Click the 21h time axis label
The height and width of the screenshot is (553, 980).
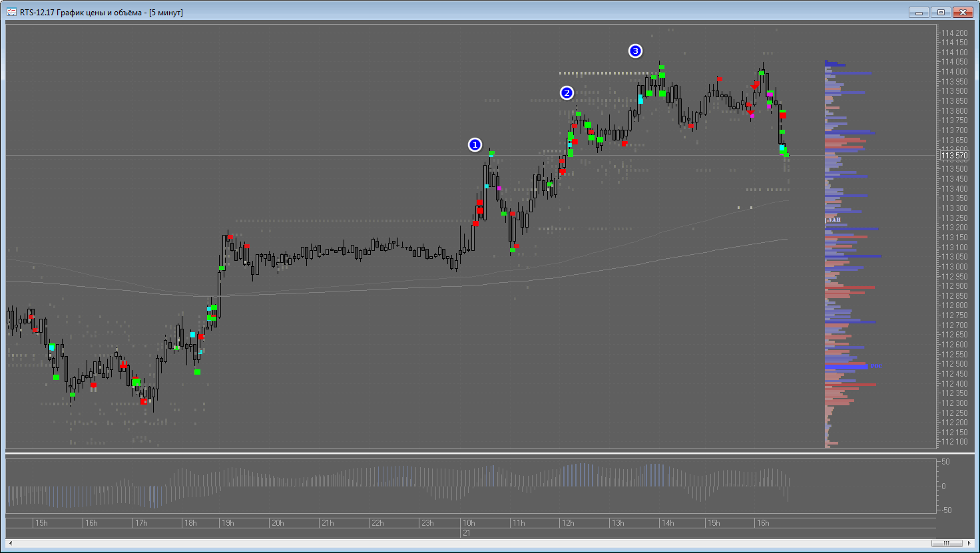coord(328,523)
